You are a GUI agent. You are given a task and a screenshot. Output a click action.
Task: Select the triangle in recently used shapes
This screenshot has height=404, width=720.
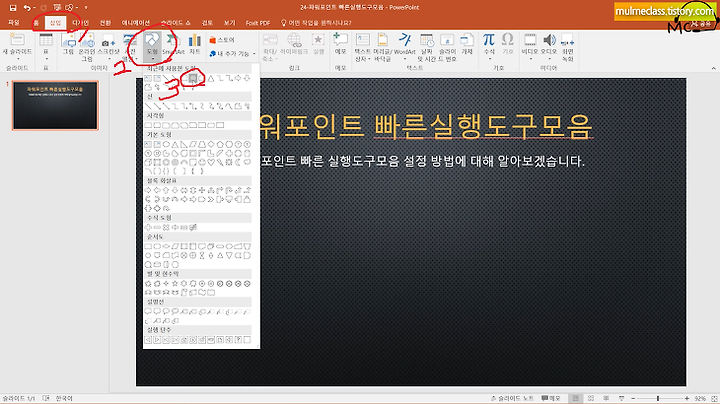pos(211,79)
